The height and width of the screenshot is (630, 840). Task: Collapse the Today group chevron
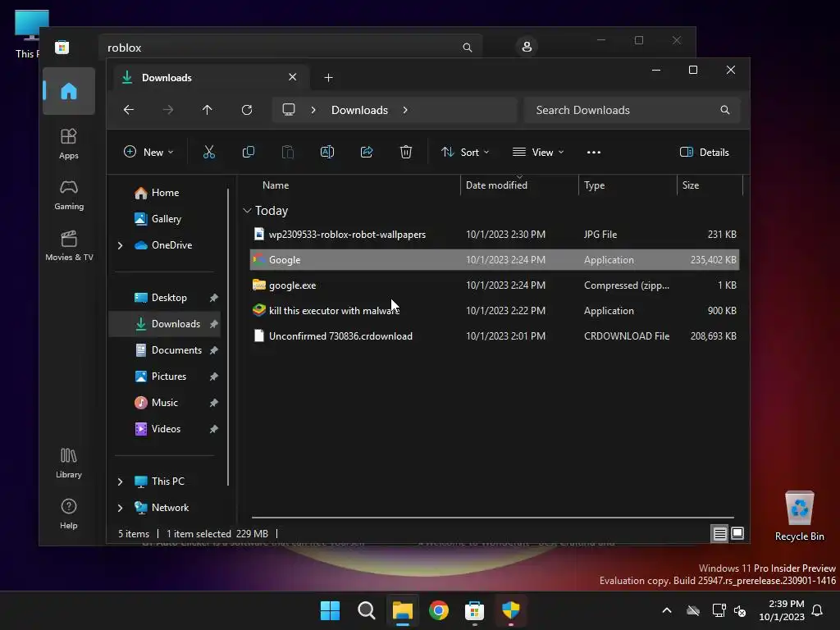pyautogui.click(x=247, y=211)
